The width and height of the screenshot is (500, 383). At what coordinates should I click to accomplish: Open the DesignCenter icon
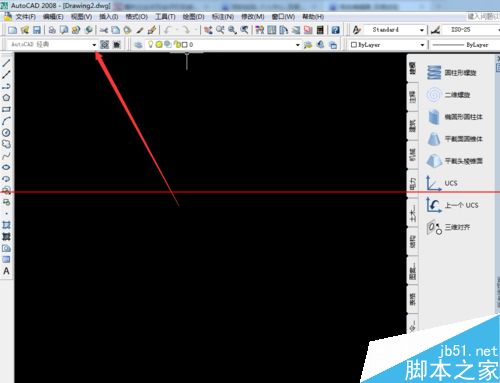[272, 30]
